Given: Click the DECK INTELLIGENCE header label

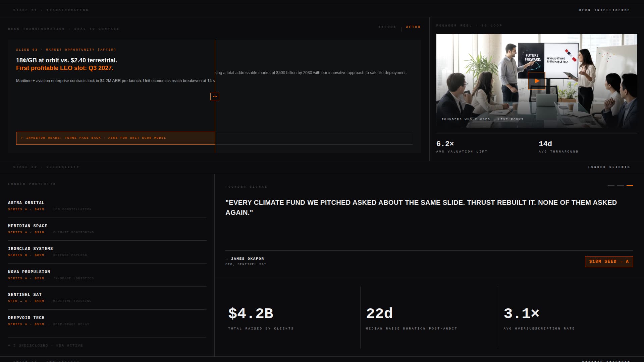Looking at the screenshot, I should coord(604,10).
